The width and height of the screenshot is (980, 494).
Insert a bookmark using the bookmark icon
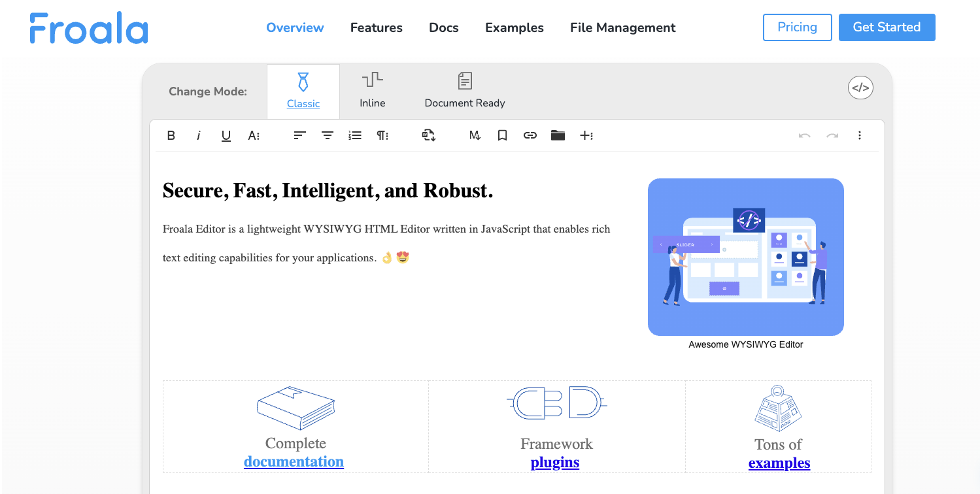pos(502,135)
